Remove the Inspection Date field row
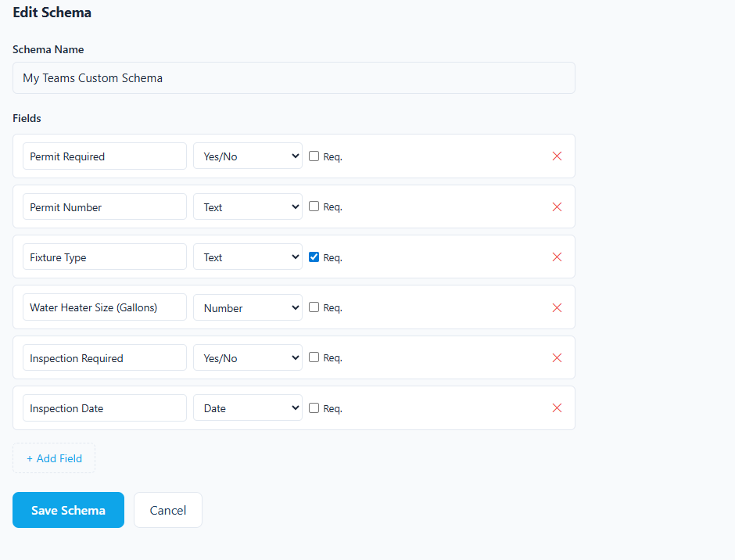Screen dimensions: 735x560 point(557,407)
